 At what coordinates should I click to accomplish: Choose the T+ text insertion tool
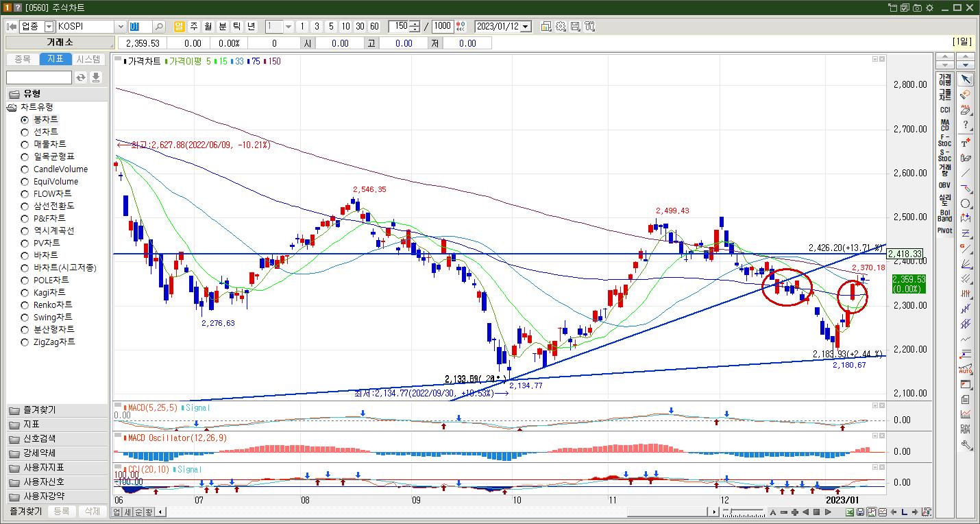(x=966, y=143)
